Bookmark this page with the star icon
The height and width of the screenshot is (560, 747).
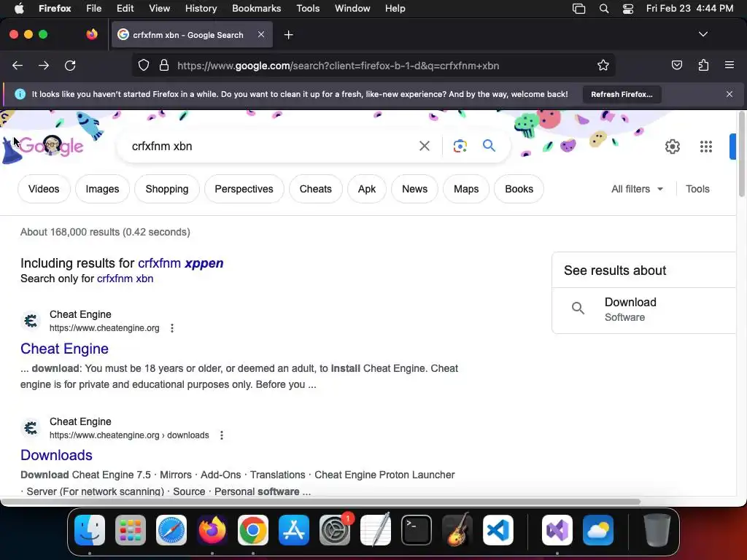click(603, 66)
